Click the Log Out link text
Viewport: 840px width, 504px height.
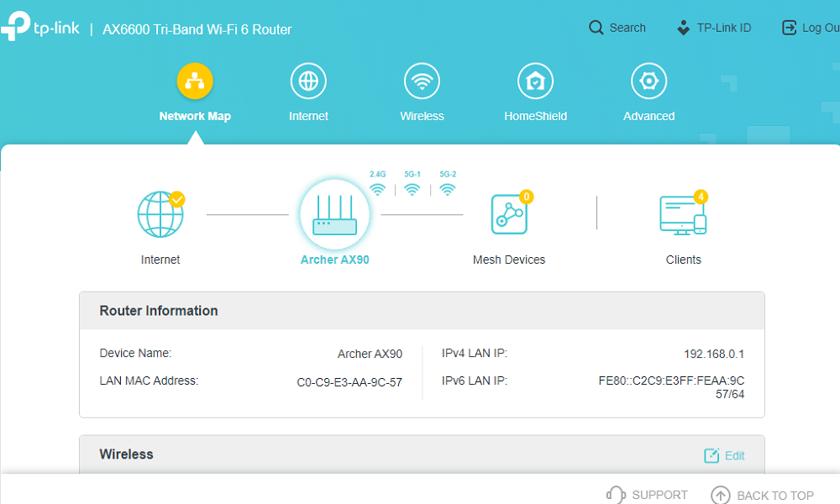click(x=821, y=28)
